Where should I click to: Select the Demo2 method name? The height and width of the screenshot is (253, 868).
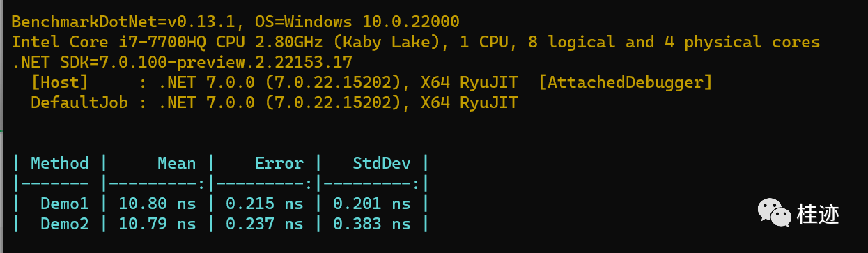click(65, 224)
